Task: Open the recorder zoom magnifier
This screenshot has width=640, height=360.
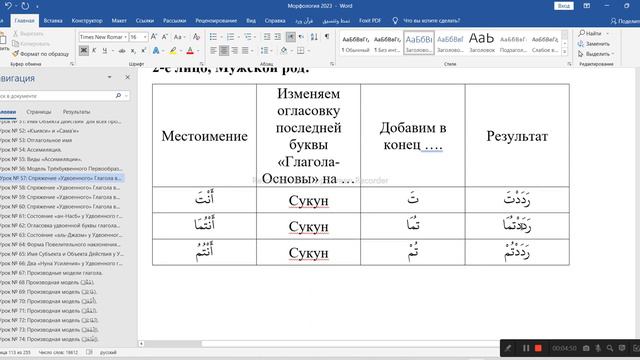Action: [610, 348]
